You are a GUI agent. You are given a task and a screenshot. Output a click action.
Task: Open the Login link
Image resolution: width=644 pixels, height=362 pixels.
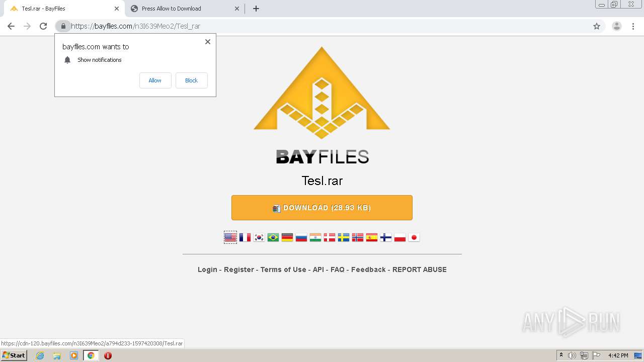[207, 269]
